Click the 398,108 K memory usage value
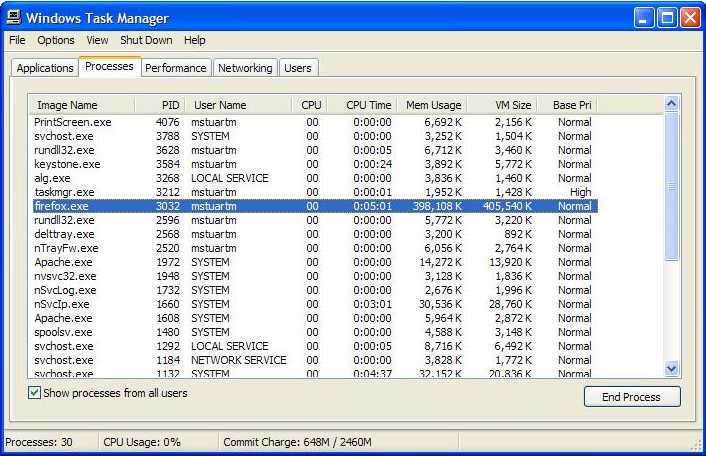 437,206
